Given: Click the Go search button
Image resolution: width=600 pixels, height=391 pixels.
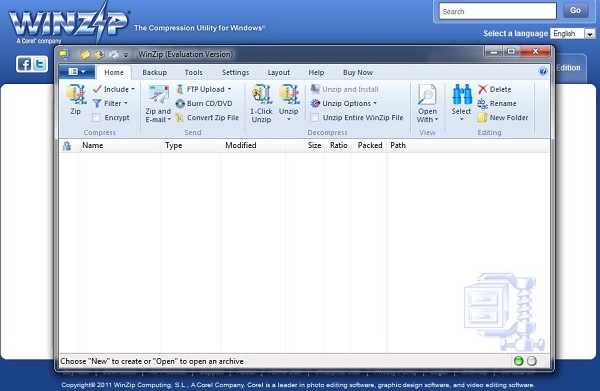Looking at the screenshot, I should point(575,10).
